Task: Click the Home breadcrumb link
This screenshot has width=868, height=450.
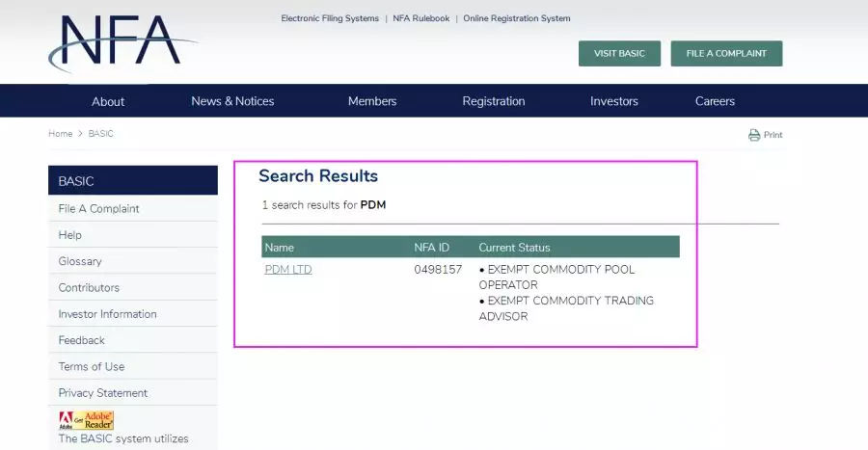Action: 61,134
